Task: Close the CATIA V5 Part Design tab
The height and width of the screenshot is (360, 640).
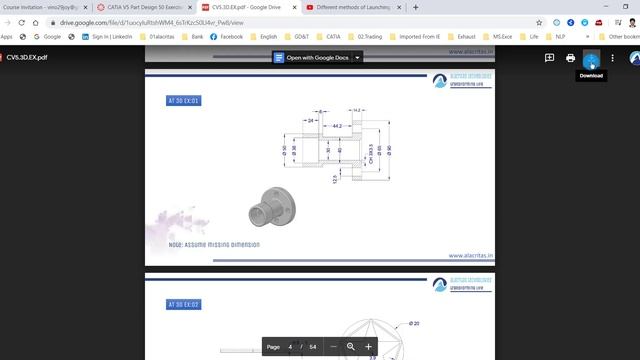Action: 190,7
